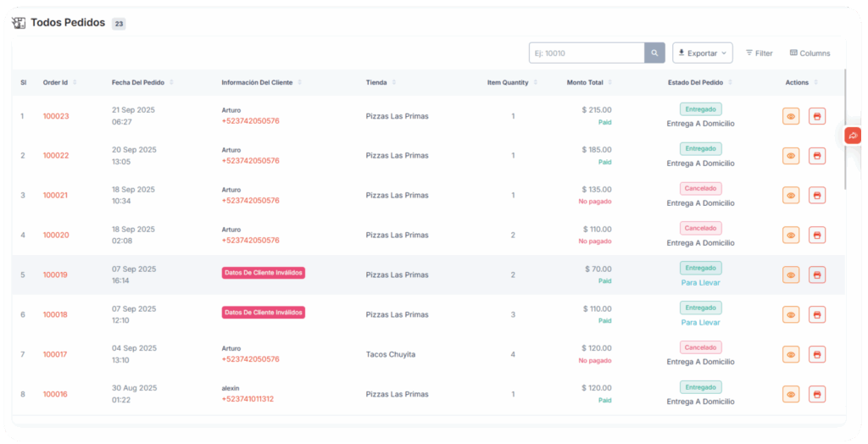Print order 100021 invoice icon

[x=817, y=196]
